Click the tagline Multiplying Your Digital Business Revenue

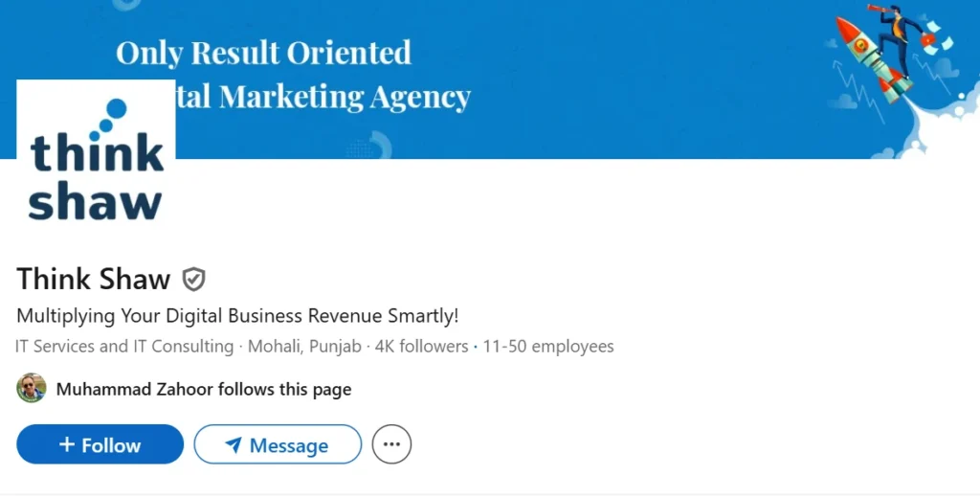coord(237,316)
